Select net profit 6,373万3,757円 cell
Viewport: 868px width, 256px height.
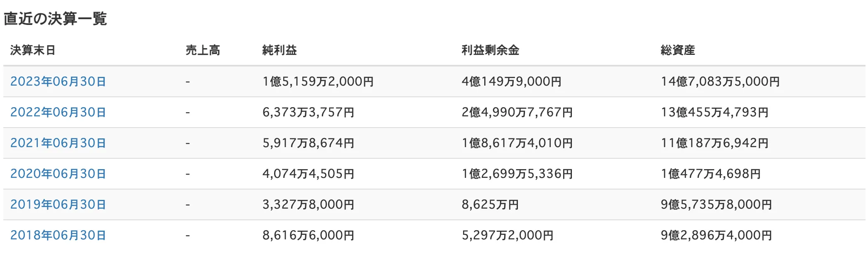point(309,112)
